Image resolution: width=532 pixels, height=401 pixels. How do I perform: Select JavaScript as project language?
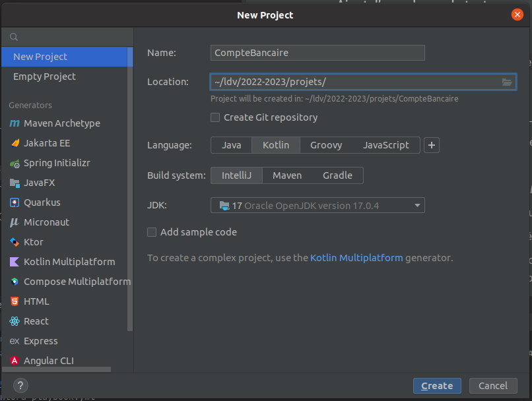385,145
